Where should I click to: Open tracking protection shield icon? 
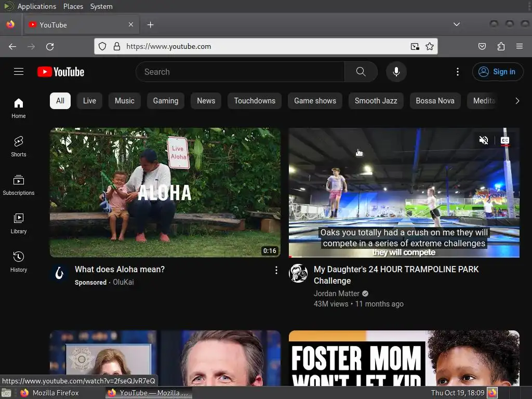[102, 46]
